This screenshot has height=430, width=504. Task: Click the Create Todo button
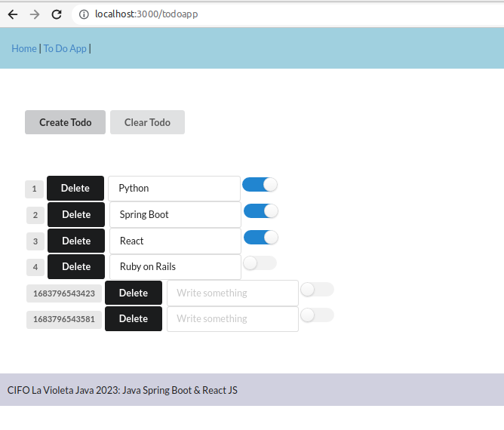click(65, 122)
